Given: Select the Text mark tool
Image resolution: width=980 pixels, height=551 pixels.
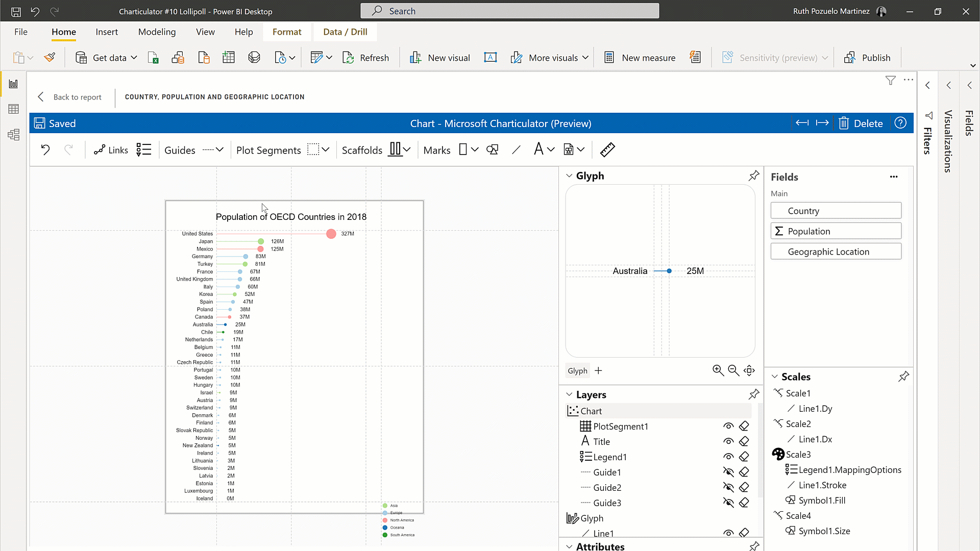Looking at the screenshot, I should tap(540, 149).
